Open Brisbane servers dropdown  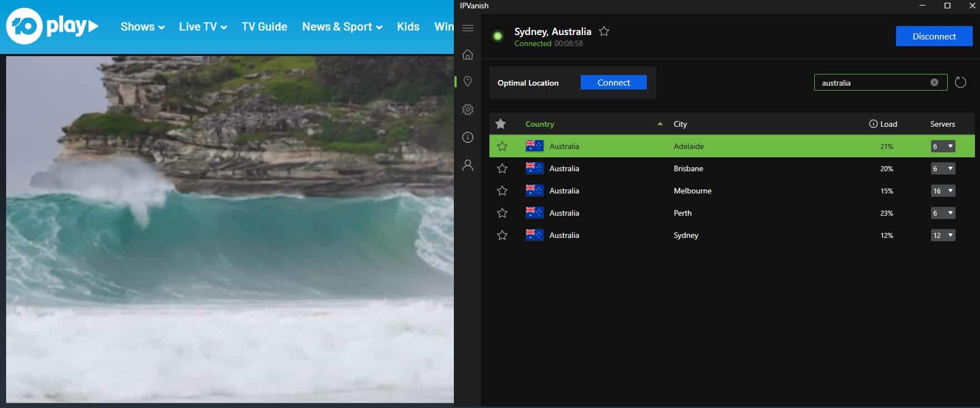point(943,168)
